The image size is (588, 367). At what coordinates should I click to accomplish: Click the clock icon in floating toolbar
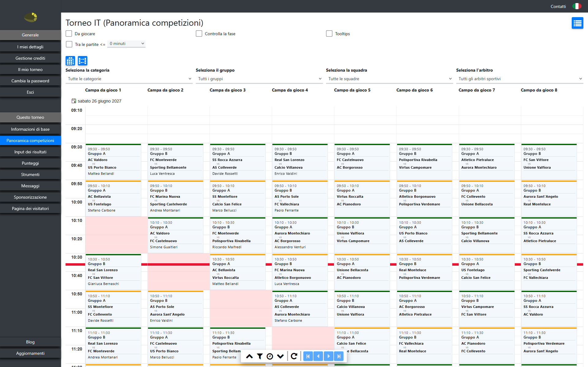click(x=270, y=356)
